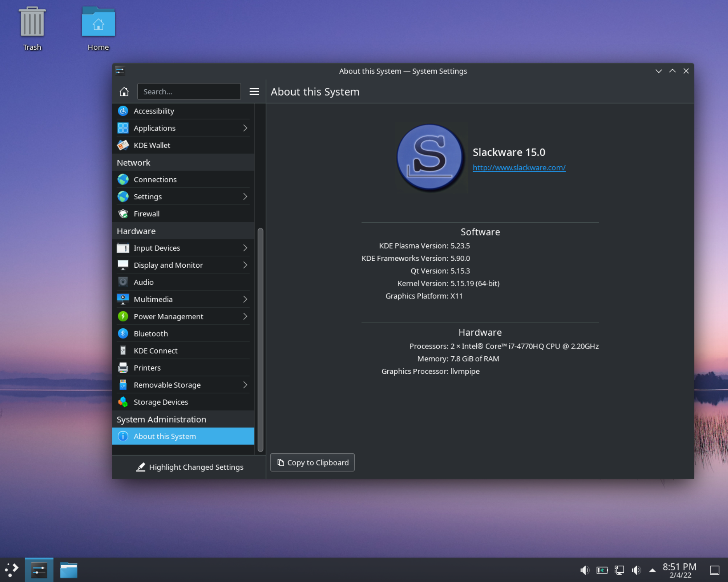Click Copy to Clipboard button
This screenshot has width=728, height=582.
click(312, 462)
